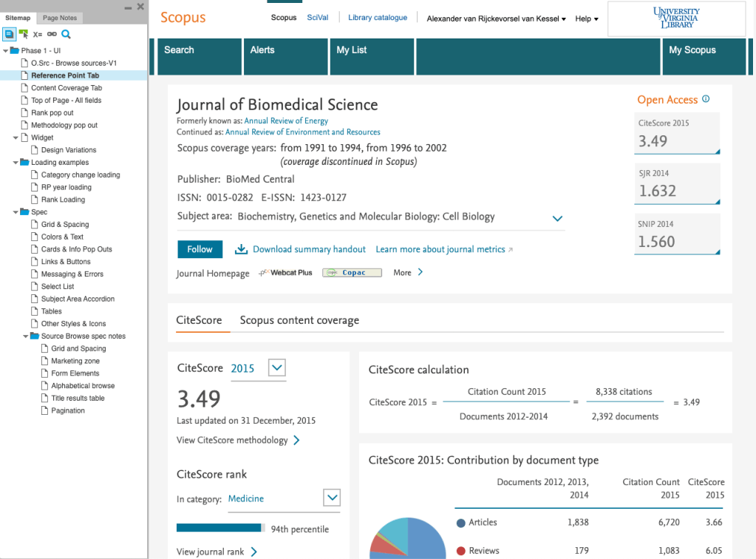Click the Open Access info icon
The width and height of the screenshot is (756, 559).
[706, 99]
